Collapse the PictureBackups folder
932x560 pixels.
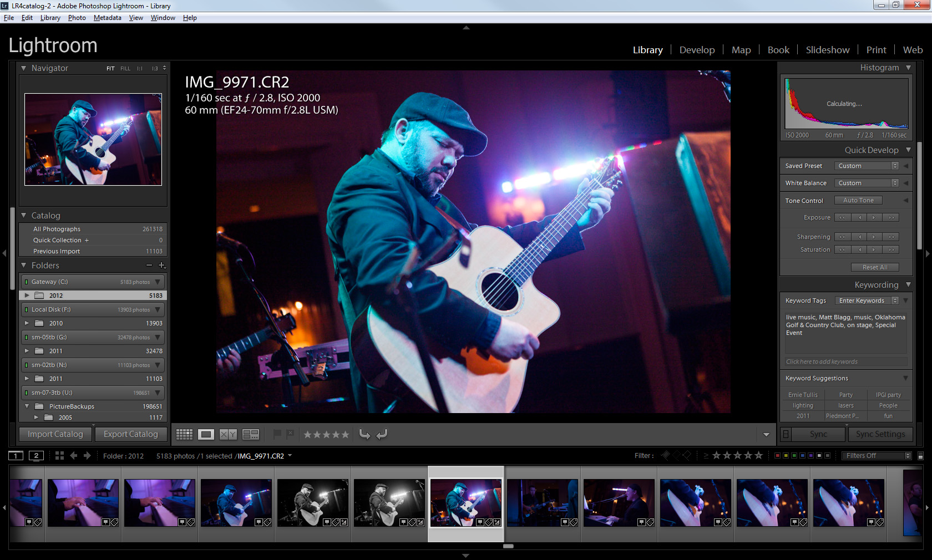point(27,406)
